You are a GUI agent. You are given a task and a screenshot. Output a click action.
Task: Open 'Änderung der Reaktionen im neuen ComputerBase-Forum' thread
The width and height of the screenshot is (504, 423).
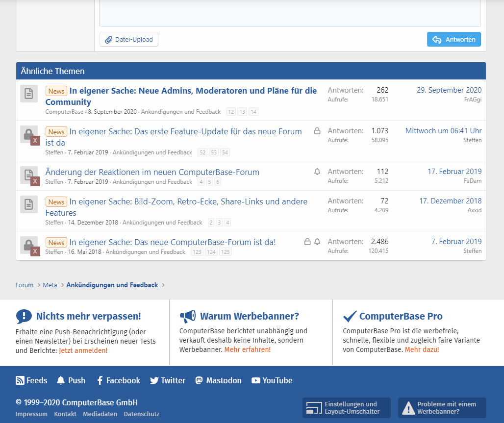point(152,172)
